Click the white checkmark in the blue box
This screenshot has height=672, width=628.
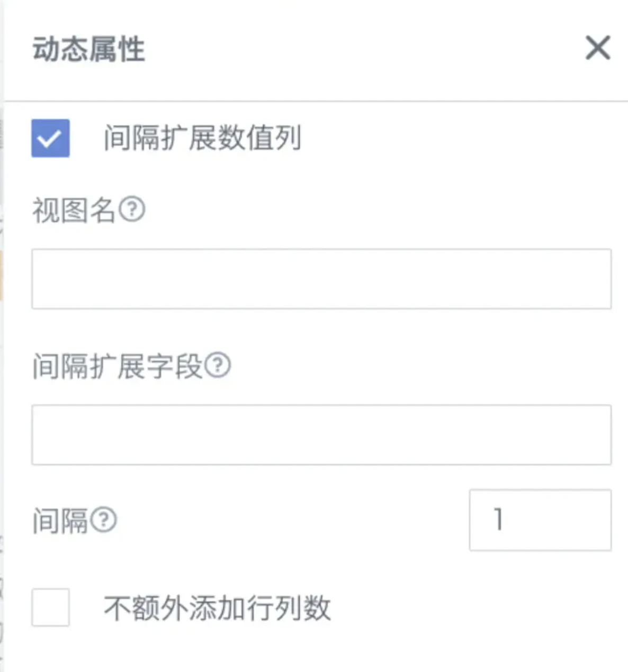point(50,139)
